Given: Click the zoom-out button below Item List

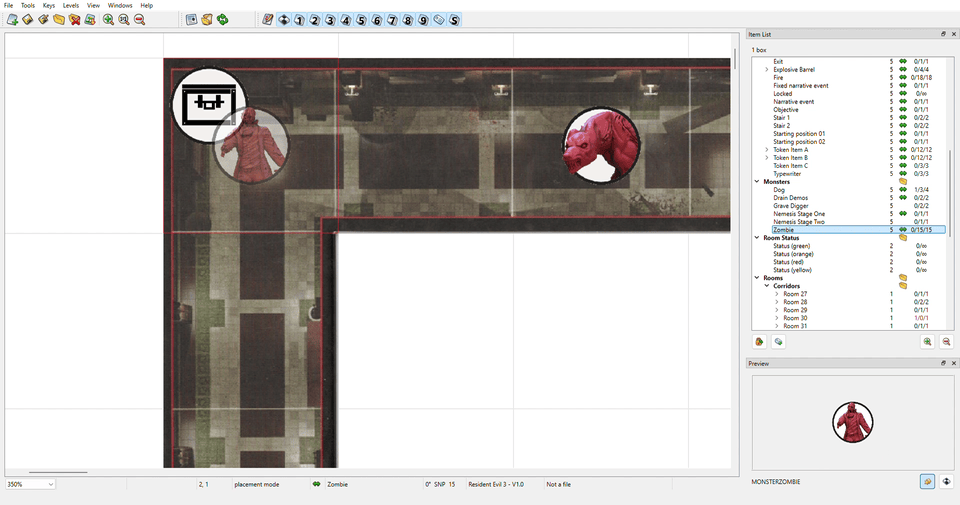Looking at the screenshot, I should click(947, 342).
